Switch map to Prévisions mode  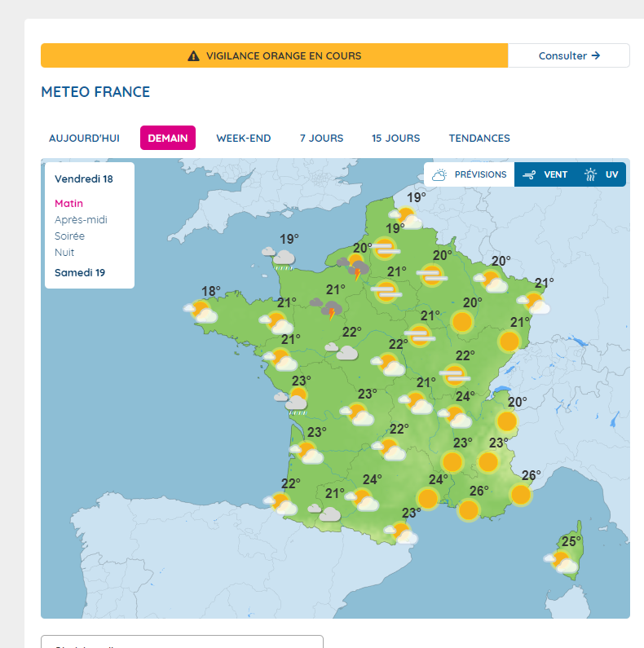[x=470, y=174]
